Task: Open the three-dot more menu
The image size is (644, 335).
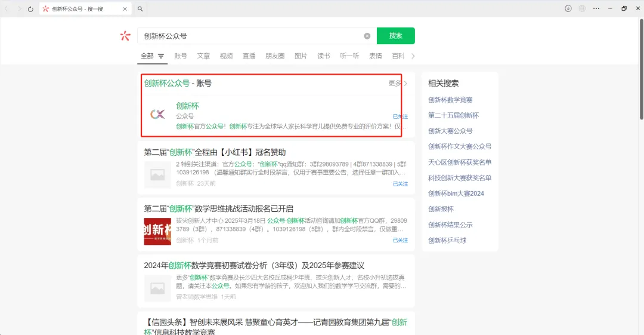Action: point(596,8)
